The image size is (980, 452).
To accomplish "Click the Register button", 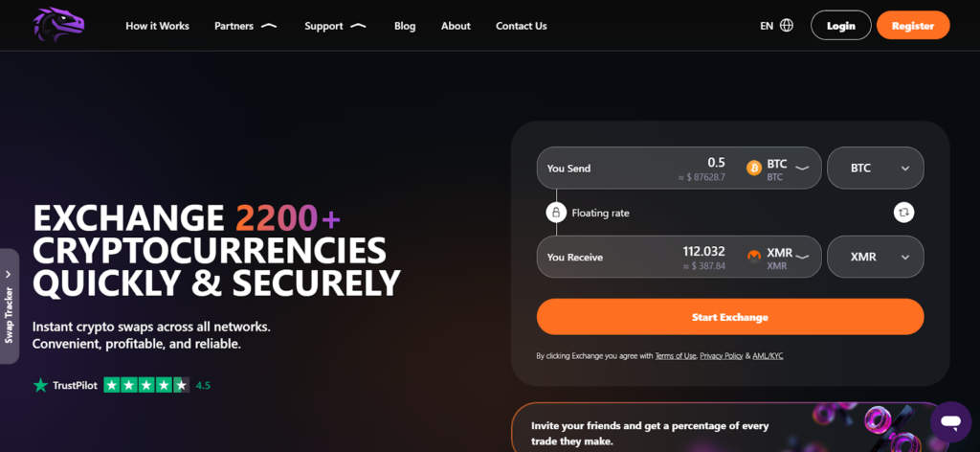I will tap(912, 26).
